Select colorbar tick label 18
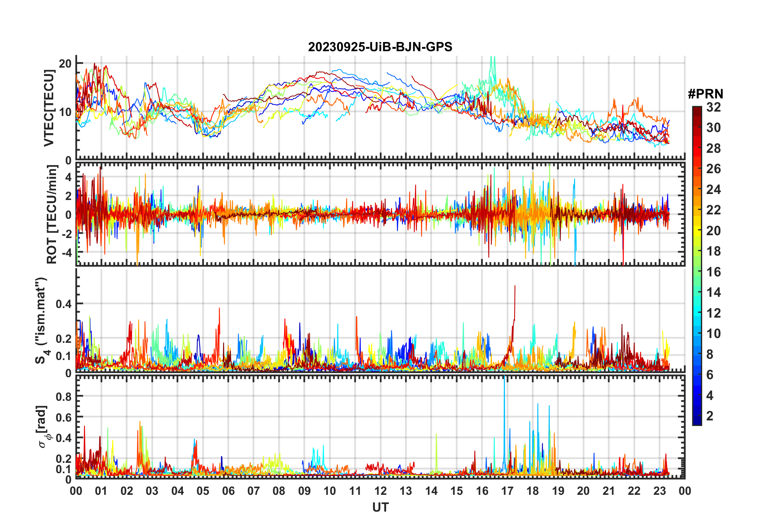 tap(713, 251)
